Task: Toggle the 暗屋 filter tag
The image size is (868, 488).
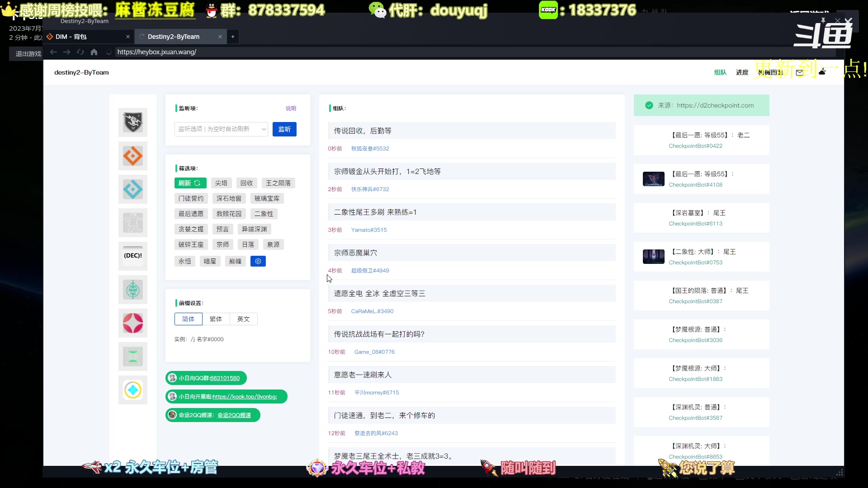Action: [x=210, y=261]
